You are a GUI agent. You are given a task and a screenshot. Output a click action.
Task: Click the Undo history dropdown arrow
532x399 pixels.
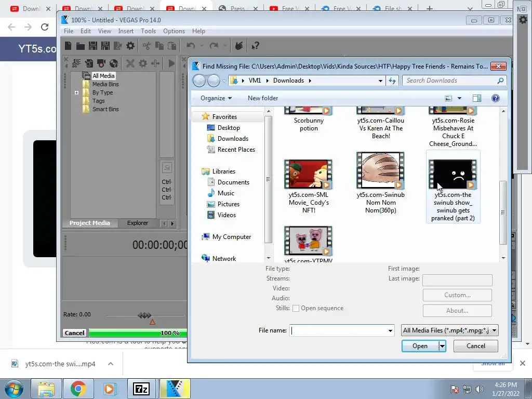(x=202, y=46)
